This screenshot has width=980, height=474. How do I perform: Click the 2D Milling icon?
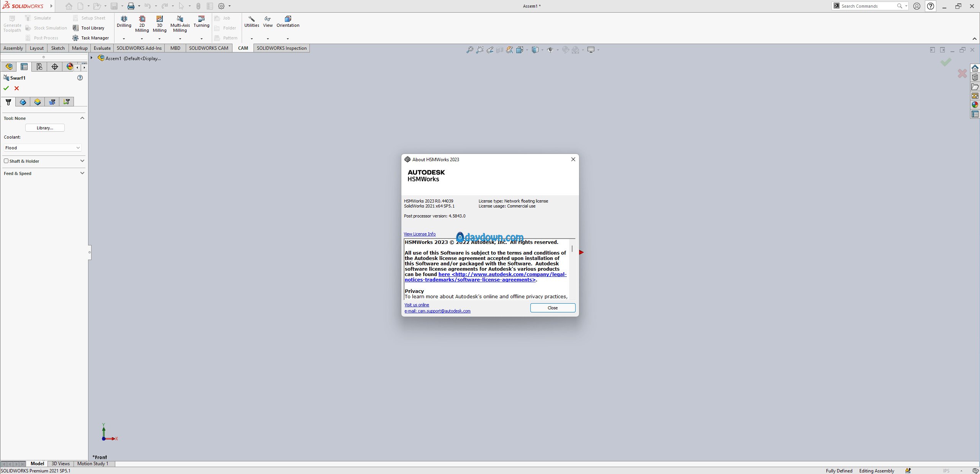[x=142, y=19]
